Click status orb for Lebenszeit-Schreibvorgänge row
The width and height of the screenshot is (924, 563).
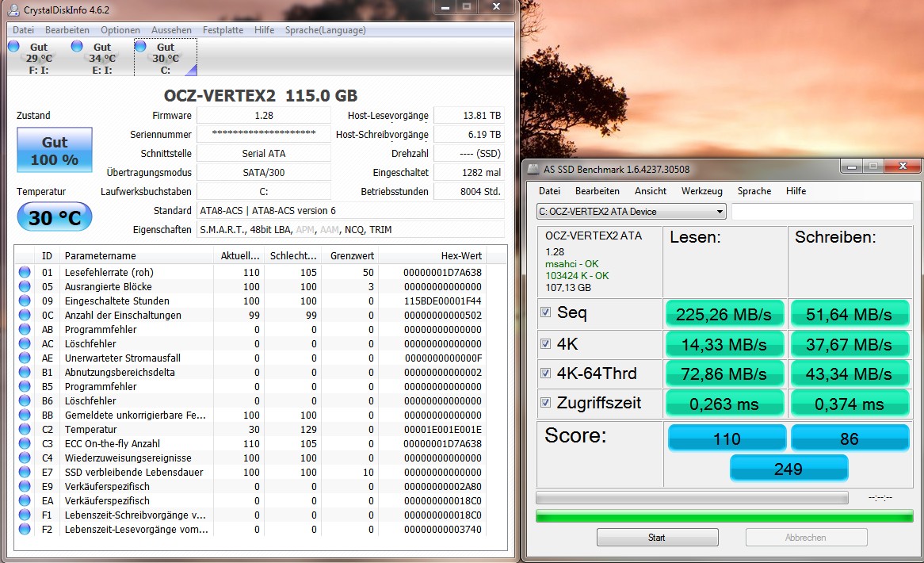coord(25,515)
